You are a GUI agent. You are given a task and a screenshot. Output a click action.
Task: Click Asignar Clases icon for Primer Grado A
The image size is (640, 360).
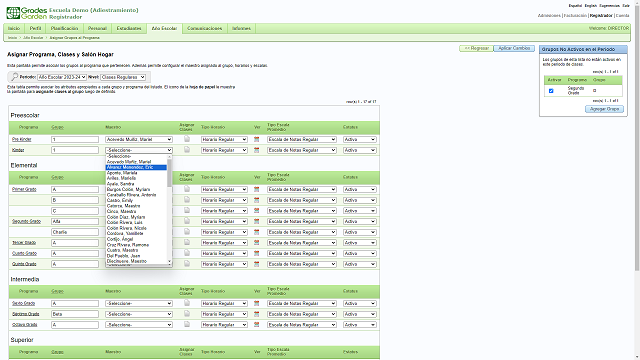(187, 189)
